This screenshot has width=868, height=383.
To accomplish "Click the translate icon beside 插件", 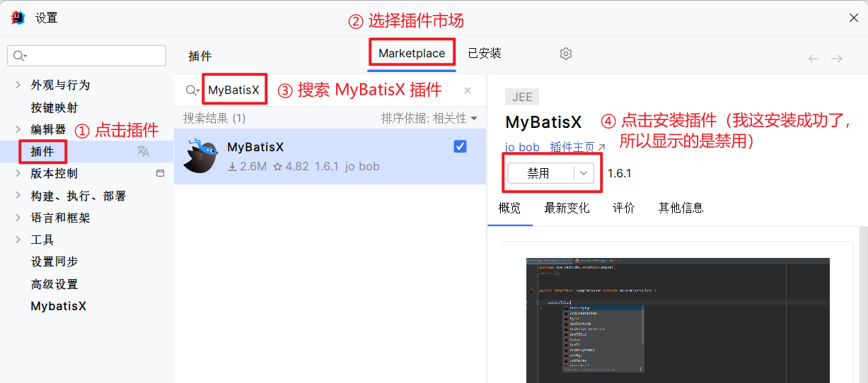I will coord(144,151).
